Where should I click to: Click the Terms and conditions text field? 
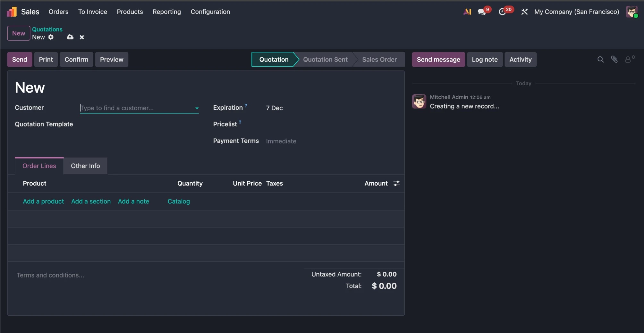tap(50, 275)
